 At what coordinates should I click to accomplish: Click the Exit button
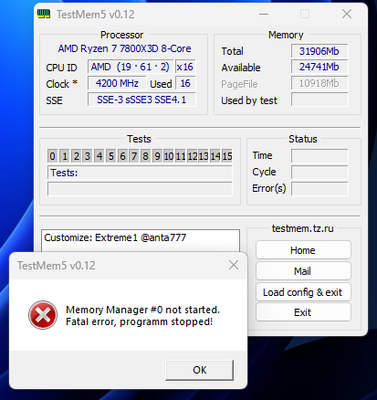pyautogui.click(x=303, y=312)
